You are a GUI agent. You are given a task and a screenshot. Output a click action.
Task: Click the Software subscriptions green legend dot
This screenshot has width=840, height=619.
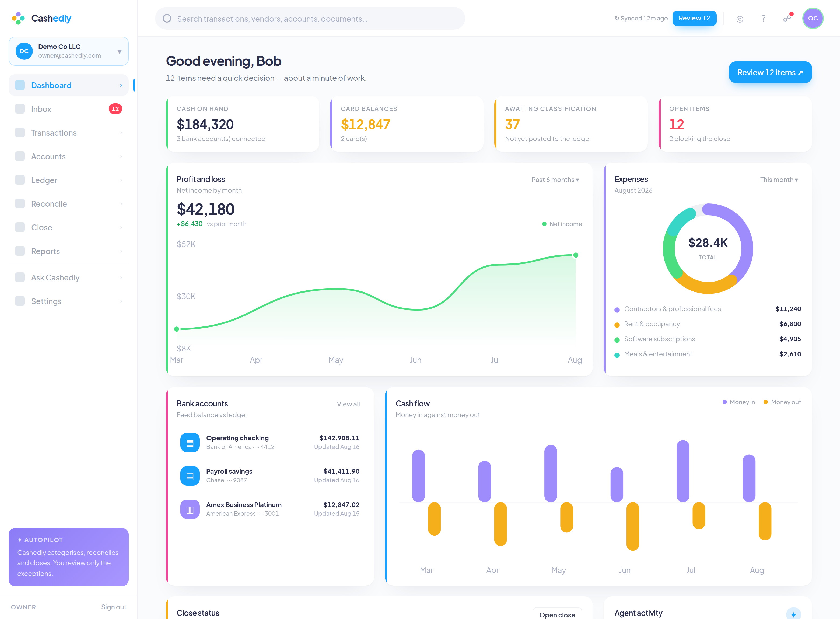click(x=617, y=340)
